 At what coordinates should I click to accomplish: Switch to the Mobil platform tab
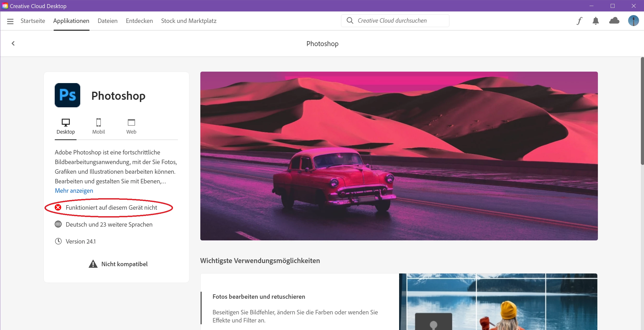(x=98, y=126)
